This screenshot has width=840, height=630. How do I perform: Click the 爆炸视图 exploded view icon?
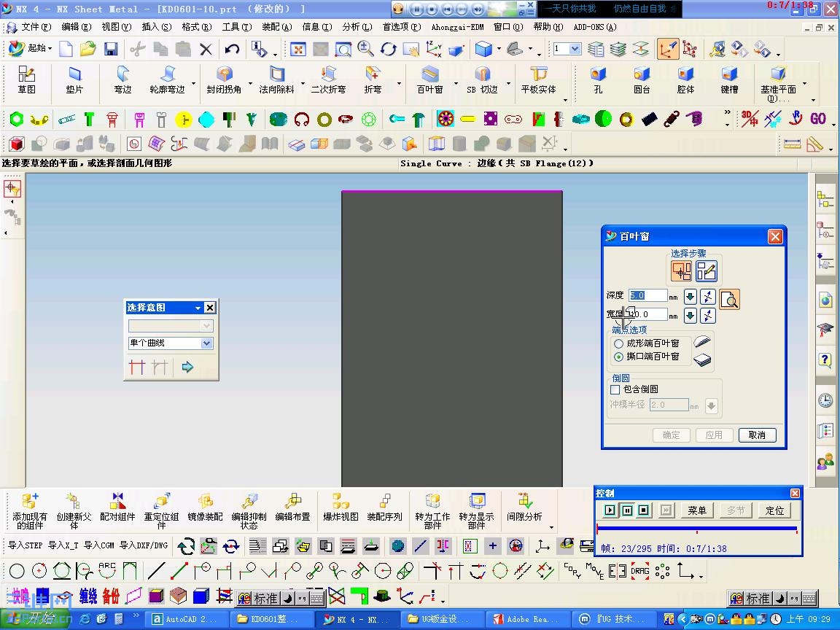pyautogui.click(x=341, y=507)
